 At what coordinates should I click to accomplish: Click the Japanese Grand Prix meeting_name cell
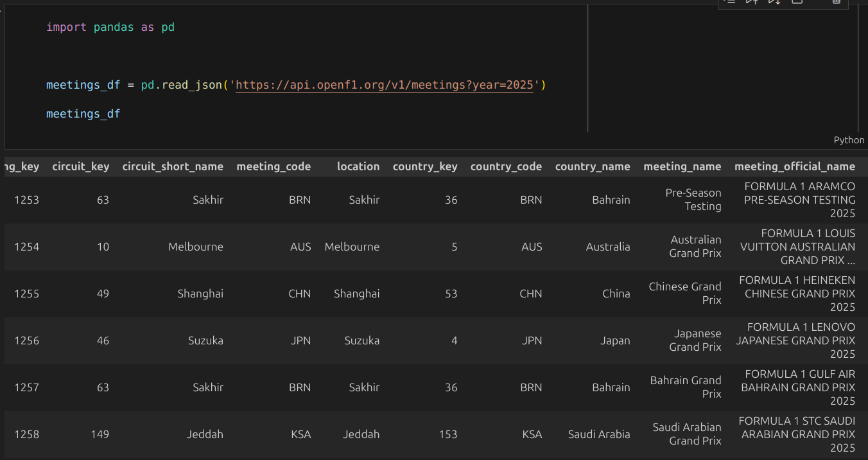[x=695, y=341]
